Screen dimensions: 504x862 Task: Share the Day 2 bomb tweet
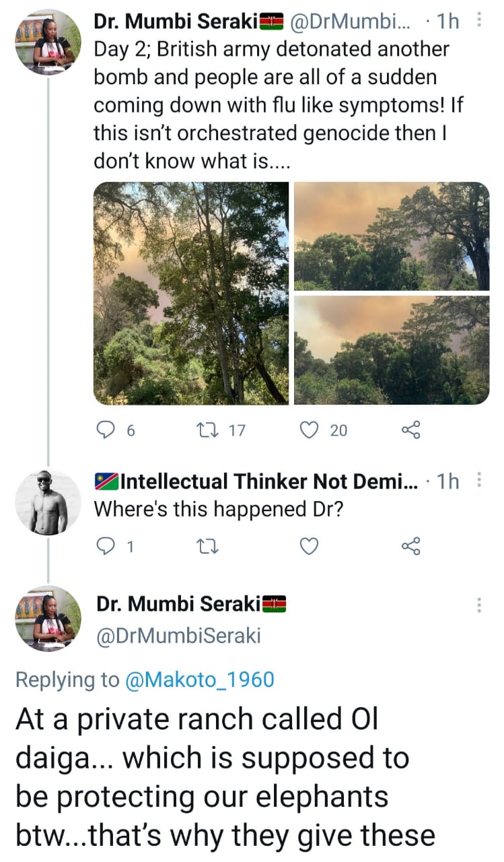pos(410,430)
